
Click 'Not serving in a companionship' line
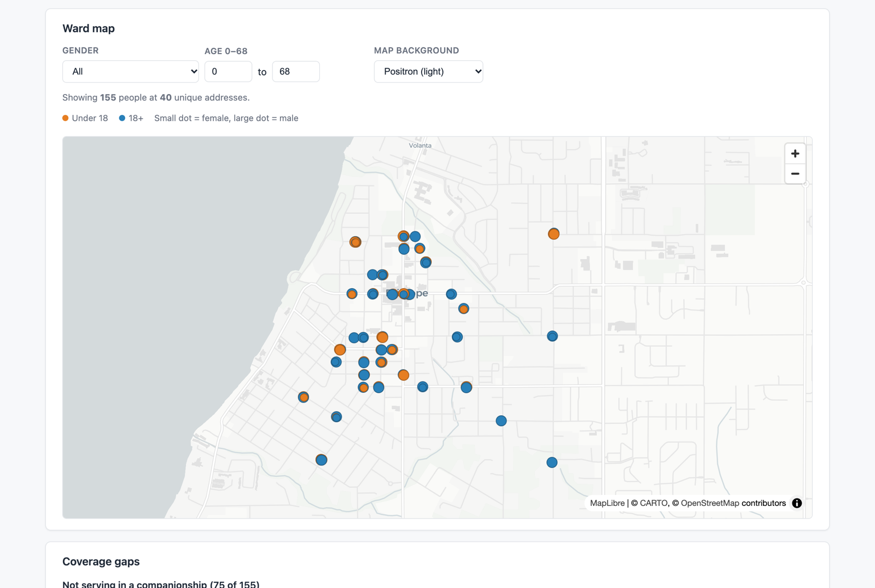161,584
